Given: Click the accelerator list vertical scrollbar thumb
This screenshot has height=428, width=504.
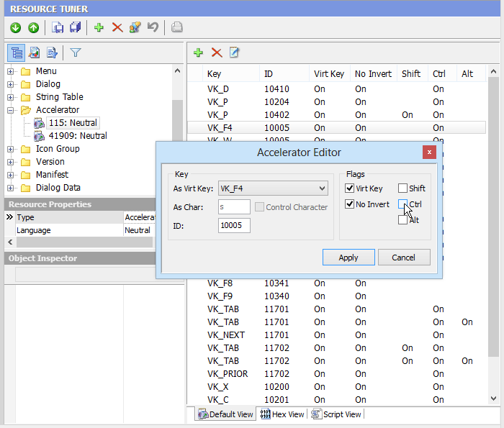Looking at the screenshot, I should 493,217.
